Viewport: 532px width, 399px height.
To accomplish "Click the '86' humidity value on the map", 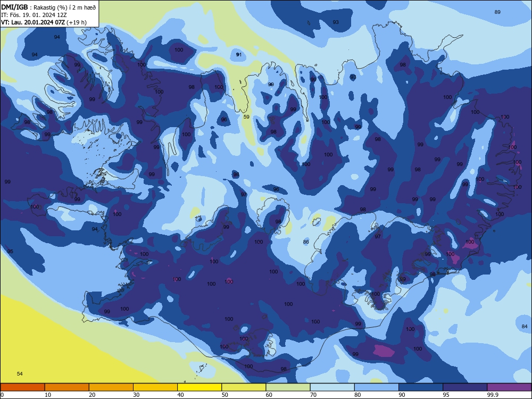I will pos(306,242).
